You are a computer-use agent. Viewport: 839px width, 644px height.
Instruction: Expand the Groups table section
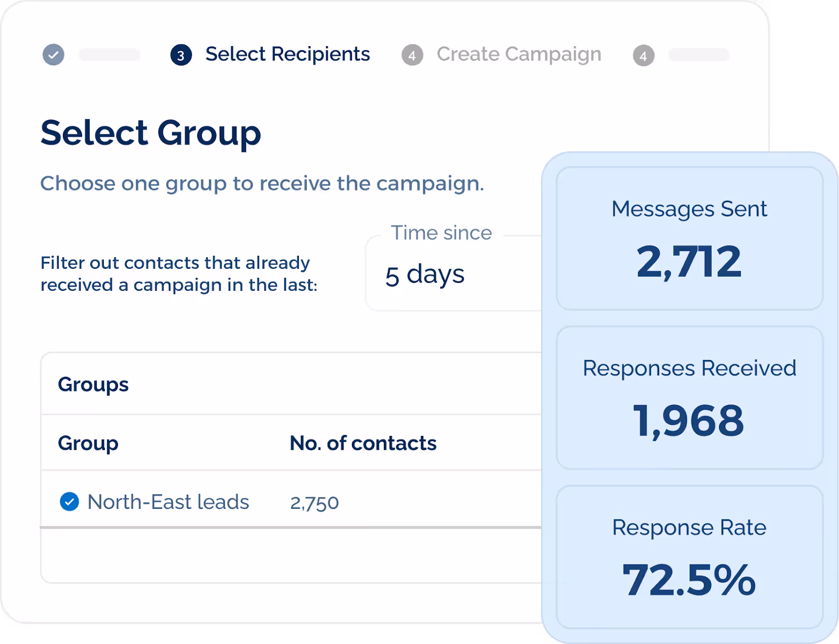93,384
